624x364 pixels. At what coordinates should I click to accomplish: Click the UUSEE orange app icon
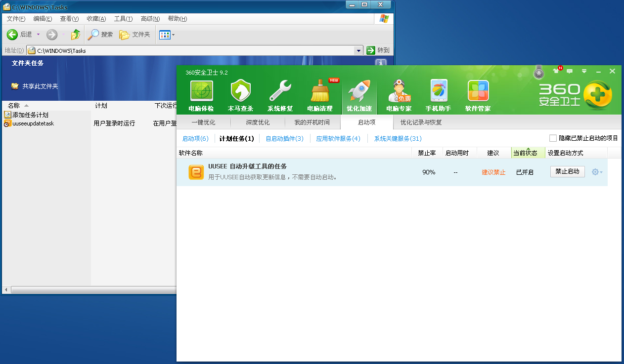tap(196, 172)
